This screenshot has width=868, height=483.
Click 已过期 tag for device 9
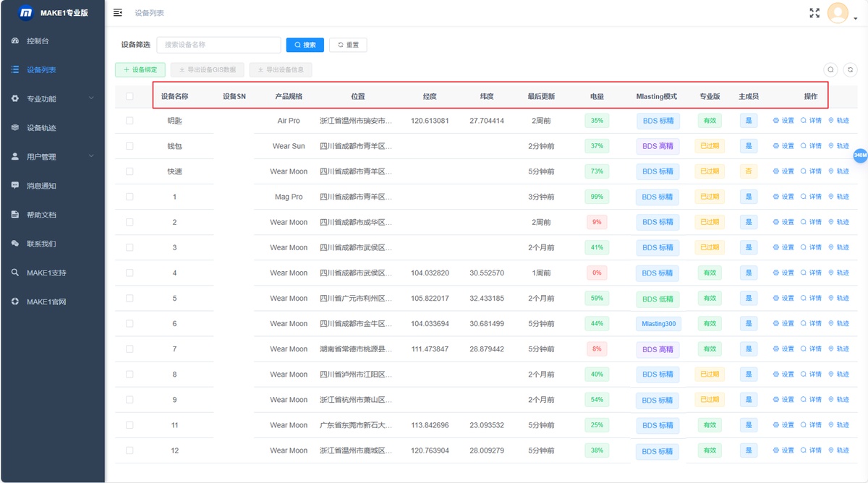coord(710,400)
